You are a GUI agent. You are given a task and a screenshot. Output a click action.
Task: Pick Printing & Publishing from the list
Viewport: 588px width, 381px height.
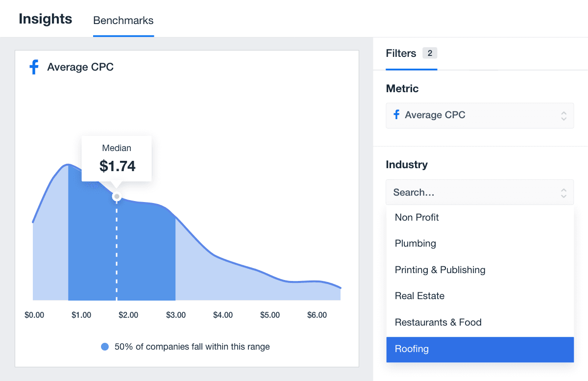440,270
